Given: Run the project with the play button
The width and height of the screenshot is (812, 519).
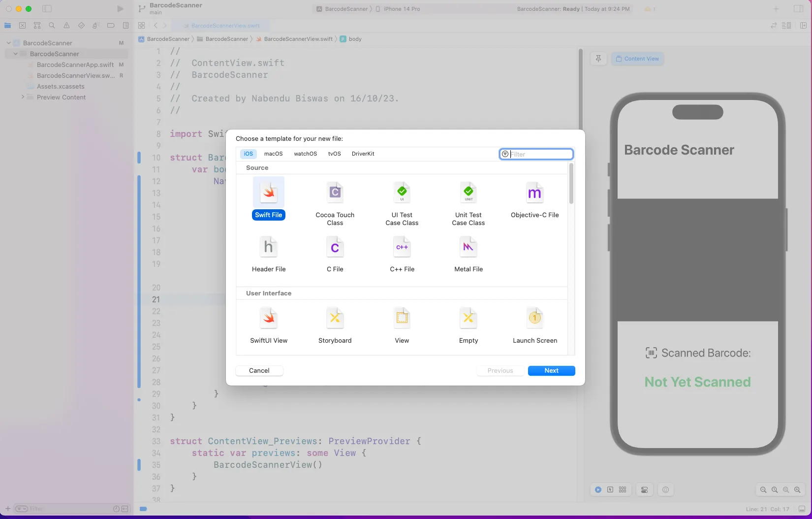Looking at the screenshot, I should 120,9.
